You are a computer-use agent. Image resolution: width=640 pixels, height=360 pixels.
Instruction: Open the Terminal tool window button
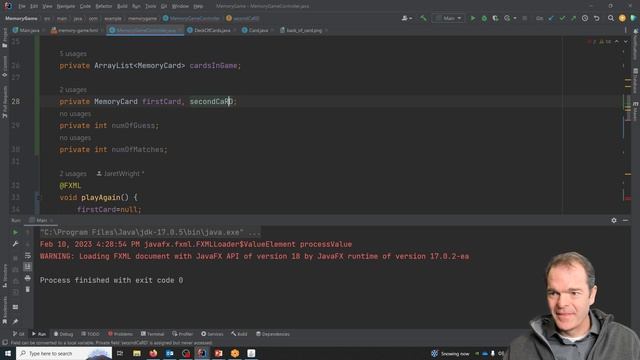pos(152,334)
